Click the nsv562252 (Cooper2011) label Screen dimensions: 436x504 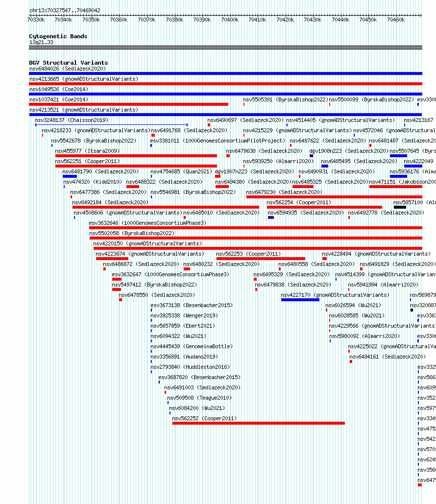(x=204, y=418)
